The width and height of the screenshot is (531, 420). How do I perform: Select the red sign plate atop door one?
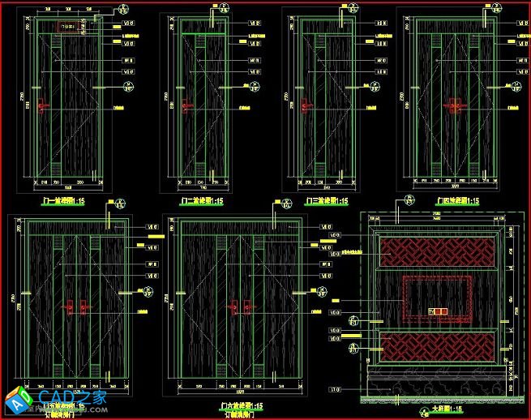tap(67, 28)
